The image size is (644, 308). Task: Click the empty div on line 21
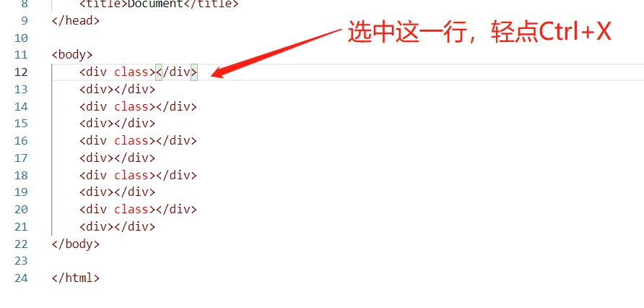click(118, 227)
